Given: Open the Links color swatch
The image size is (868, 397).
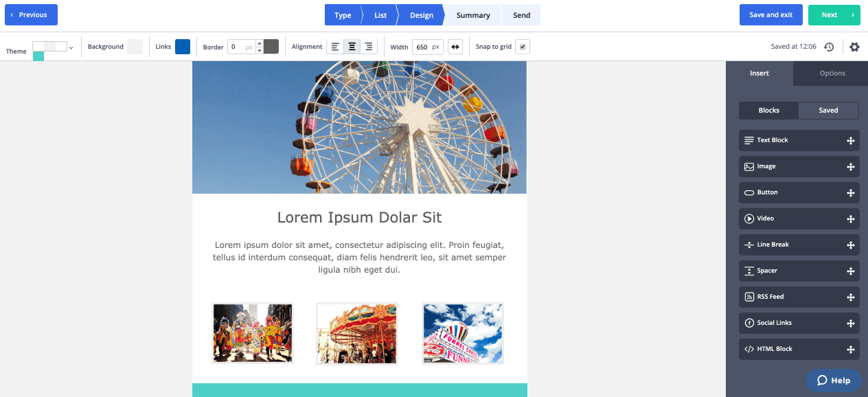Looking at the screenshot, I should click(x=183, y=47).
